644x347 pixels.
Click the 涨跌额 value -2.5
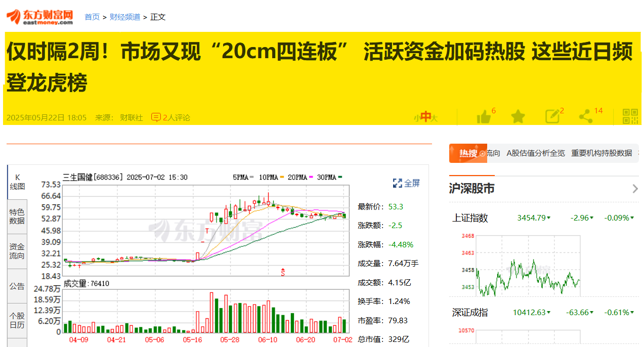[395, 226]
